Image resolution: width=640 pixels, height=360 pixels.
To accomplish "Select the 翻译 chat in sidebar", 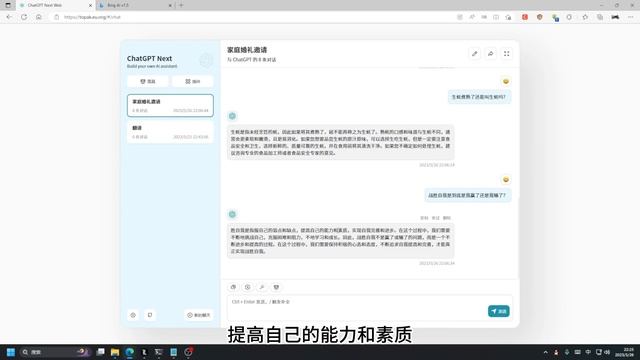I will pos(170,132).
